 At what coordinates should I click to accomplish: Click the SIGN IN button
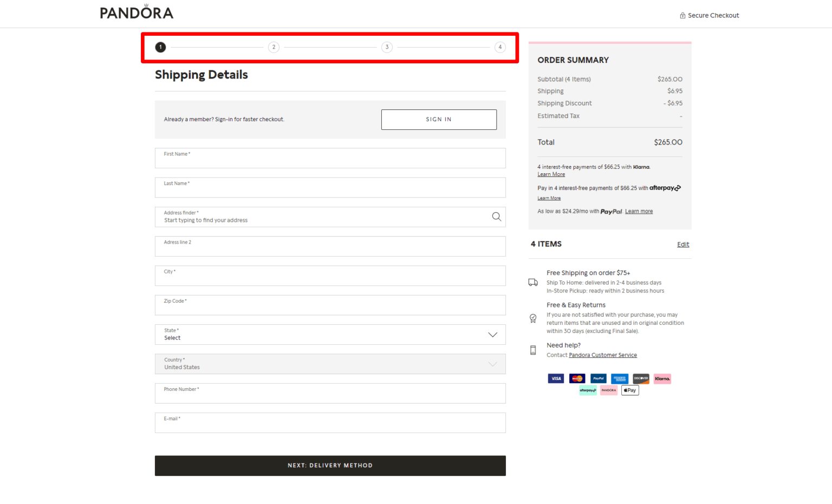(439, 119)
